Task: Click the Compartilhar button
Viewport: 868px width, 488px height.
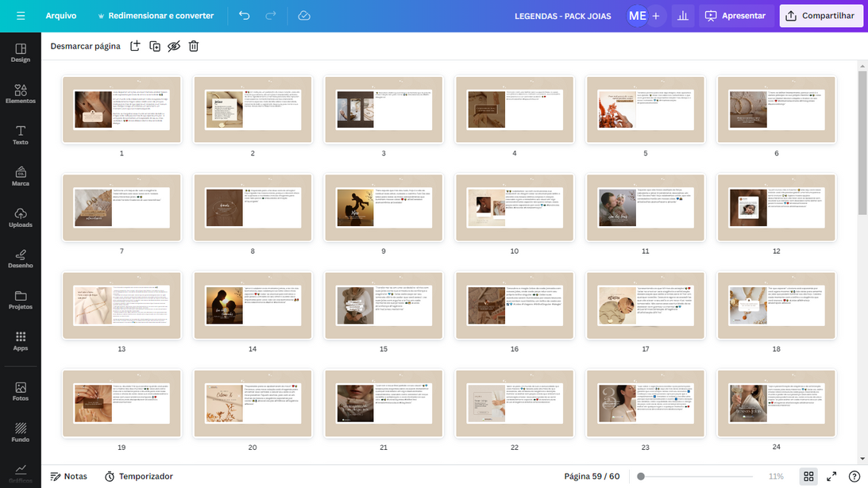Action: pos(820,16)
